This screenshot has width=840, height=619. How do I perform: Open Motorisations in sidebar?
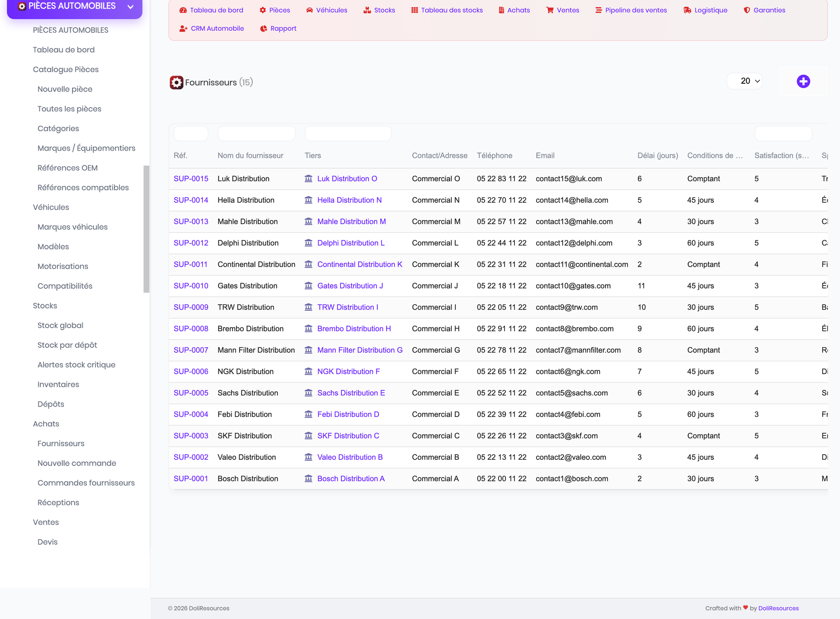pos(63,266)
